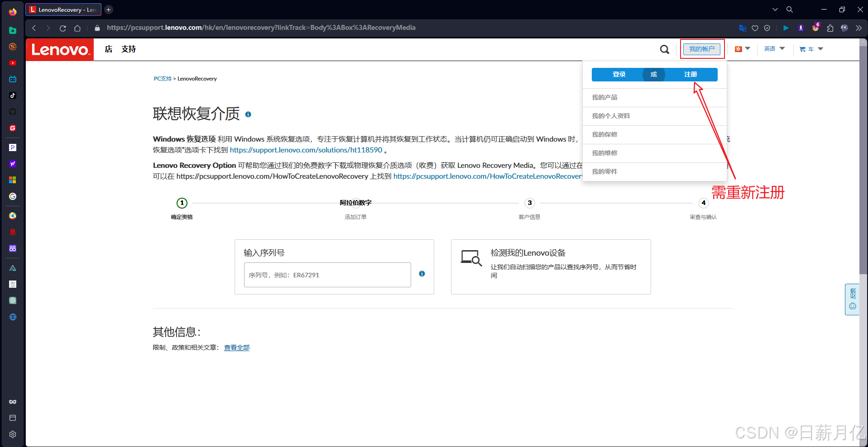Open the Bilibili sidebar shortcut

(13, 79)
